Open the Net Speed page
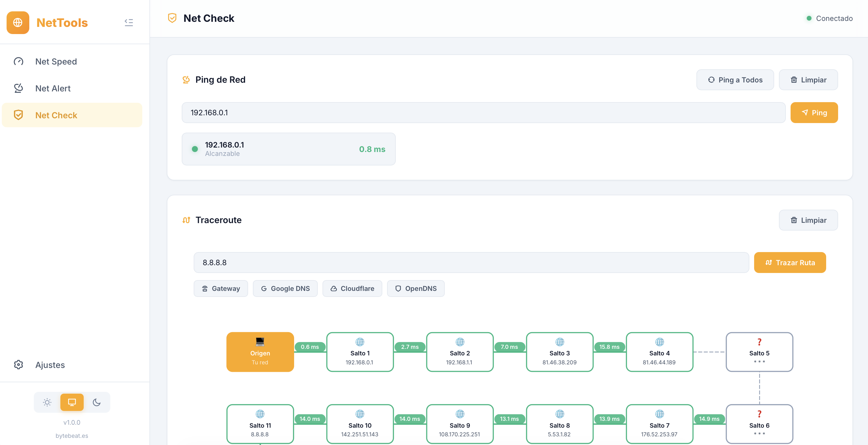Screen dimensions: 868x445 point(56,62)
